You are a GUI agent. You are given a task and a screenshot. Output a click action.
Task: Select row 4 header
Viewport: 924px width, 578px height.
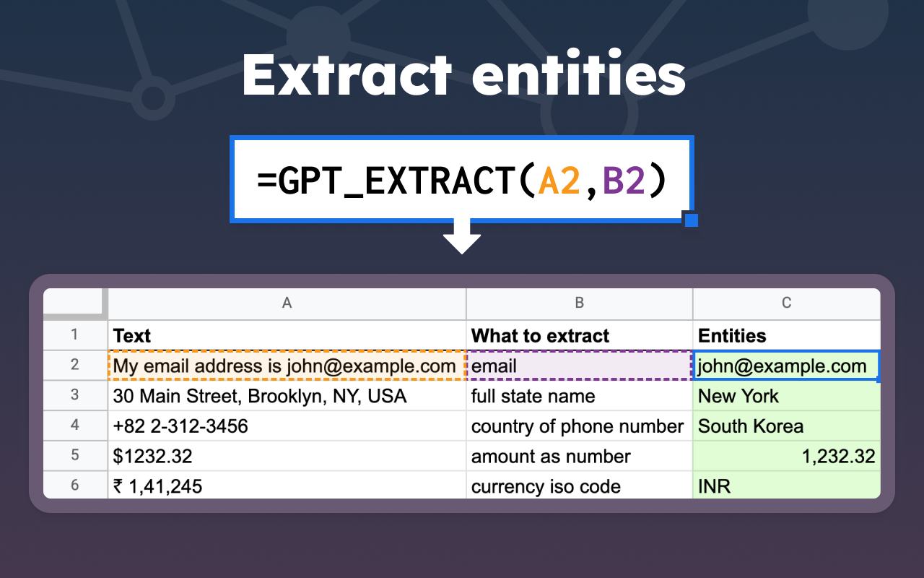[75, 426]
